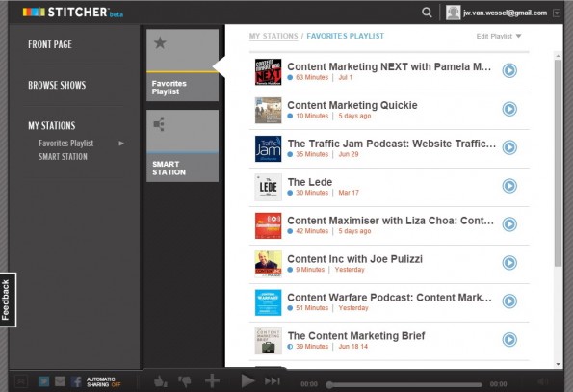Open the Feedback side tab
The image size is (573, 392).
8,300
